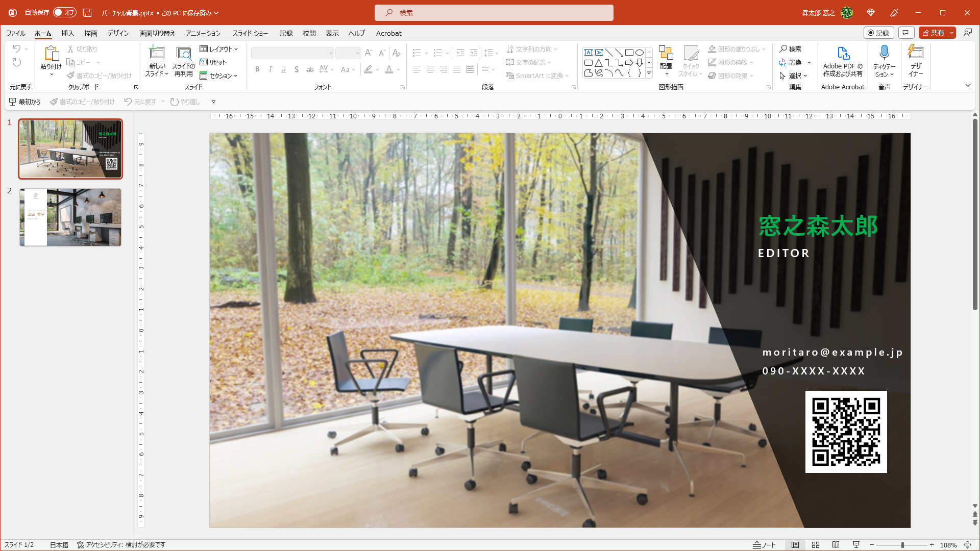Insert a horizontal text box shape

click(x=589, y=53)
